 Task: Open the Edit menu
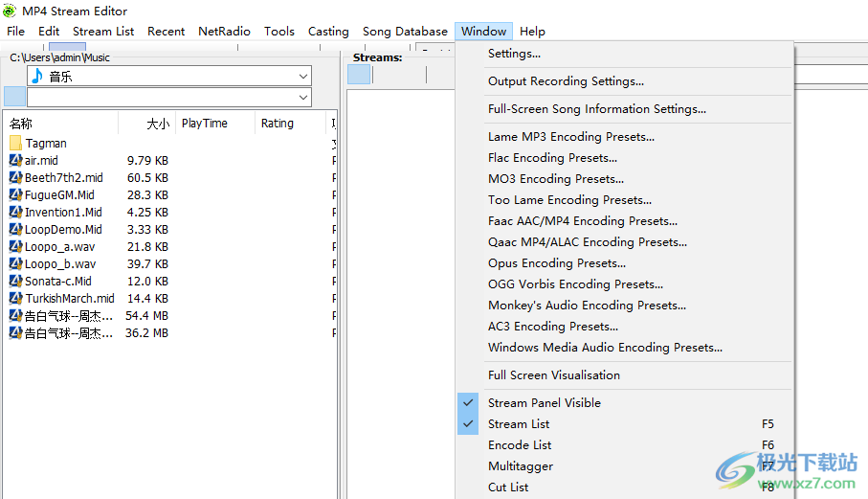pos(49,32)
